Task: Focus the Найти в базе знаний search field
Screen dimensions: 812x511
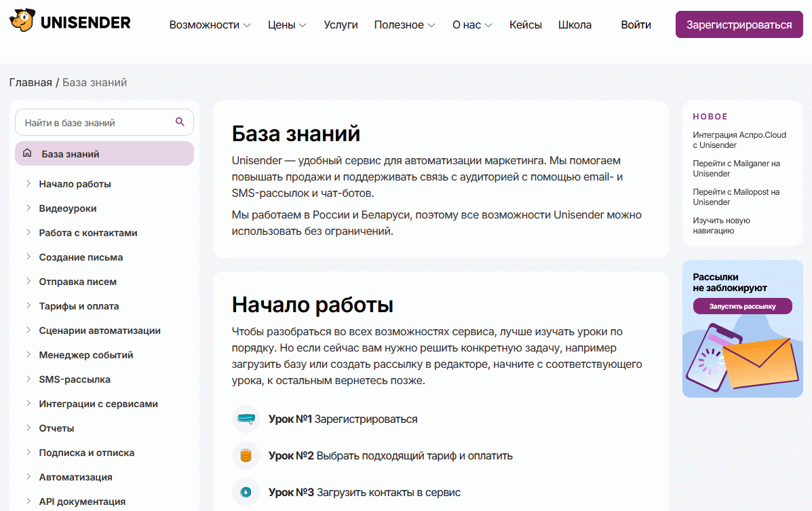Action: 104,122
